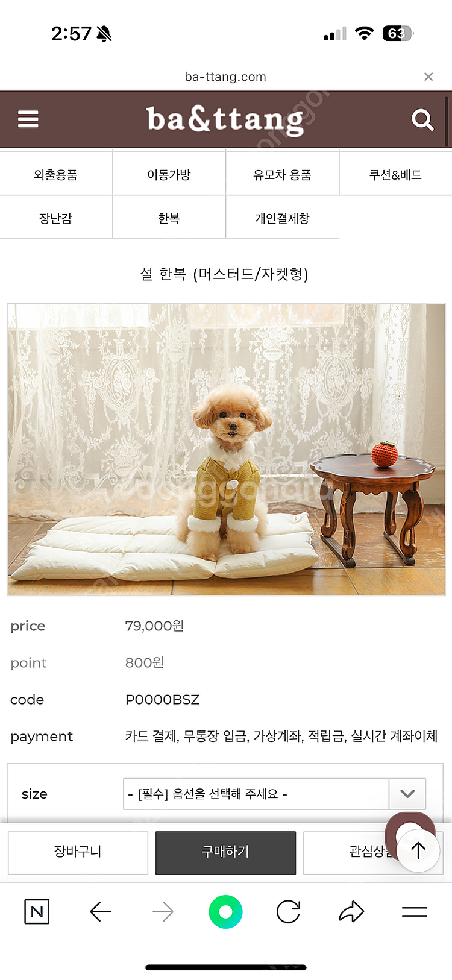
Task: Open the 쿠션&베드 category
Action: 395,175
